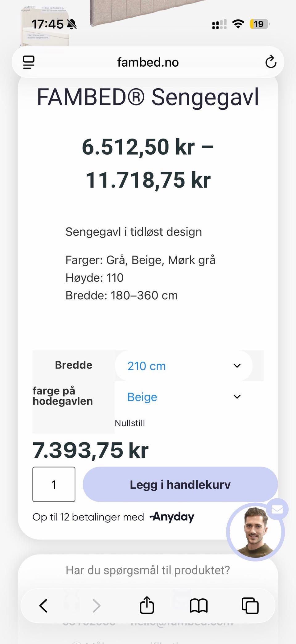
Task: Add product with Legg i handlekurv
Action: pyautogui.click(x=180, y=484)
